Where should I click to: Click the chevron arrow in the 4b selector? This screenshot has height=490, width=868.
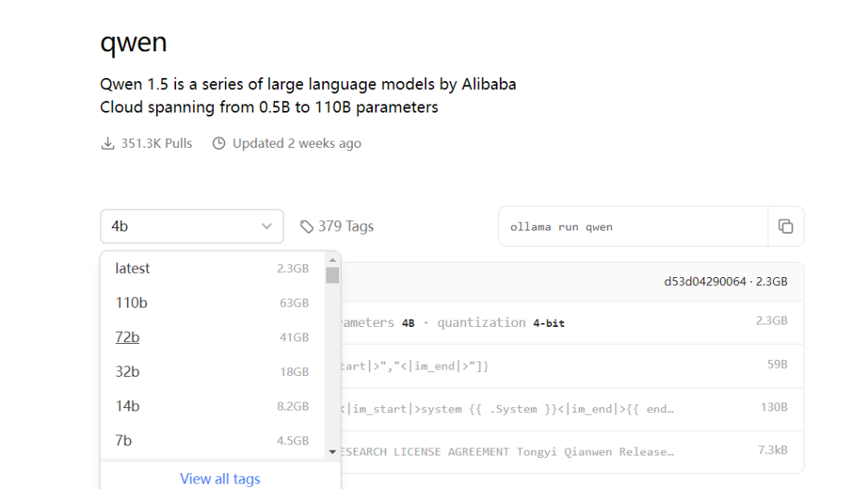click(x=267, y=227)
